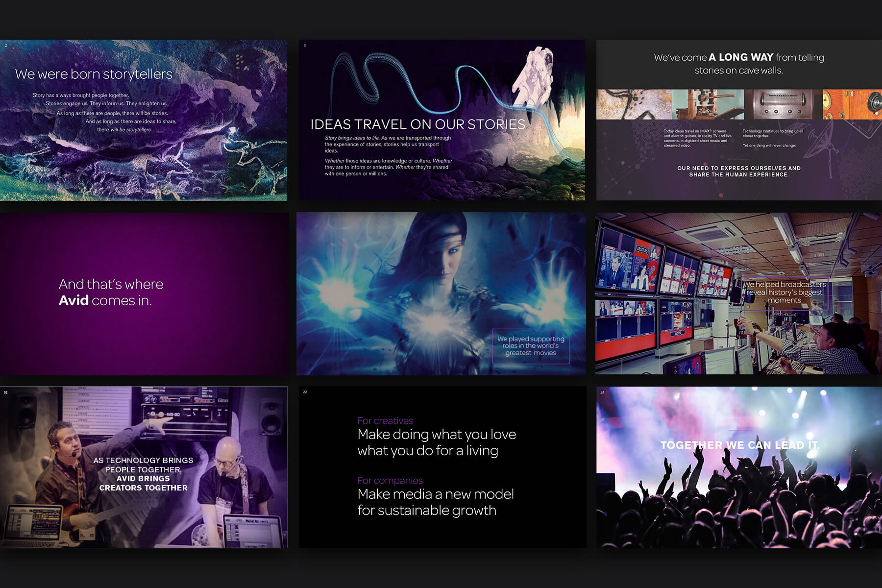Viewport: 882px width, 588px height.
Task: Click 'Today ideas travel on IMAX' paragraph
Action: [x=698, y=138]
